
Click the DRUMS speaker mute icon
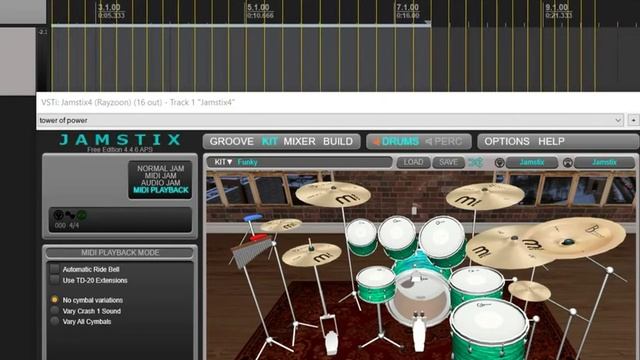(376, 141)
